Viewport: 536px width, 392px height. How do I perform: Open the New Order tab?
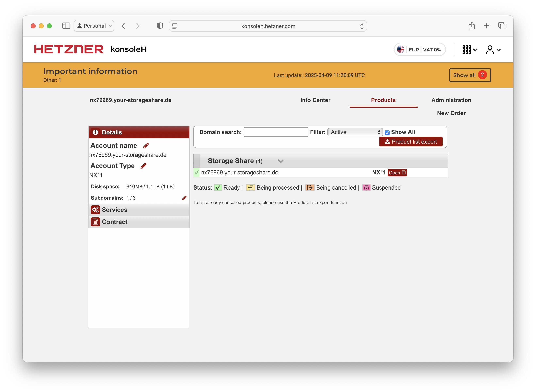coord(451,113)
